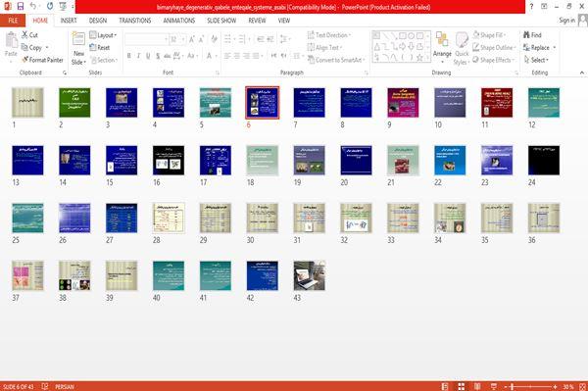Image resolution: width=588 pixels, height=391 pixels.
Task: Click the Redo icon in quick access toolbar
Action: [x=50, y=6]
